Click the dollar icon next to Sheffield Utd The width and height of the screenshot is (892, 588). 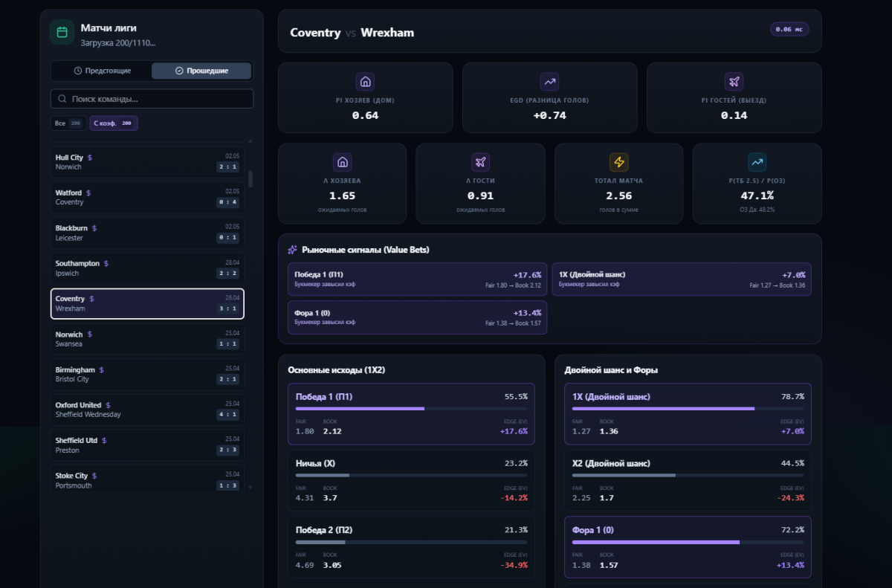104,440
